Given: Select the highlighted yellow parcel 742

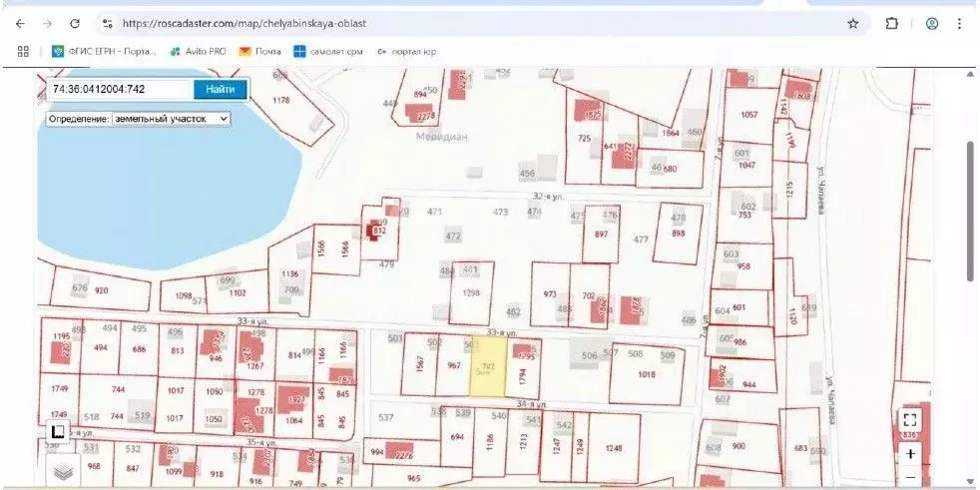Looking at the screenshot, I should pos(487,368).
